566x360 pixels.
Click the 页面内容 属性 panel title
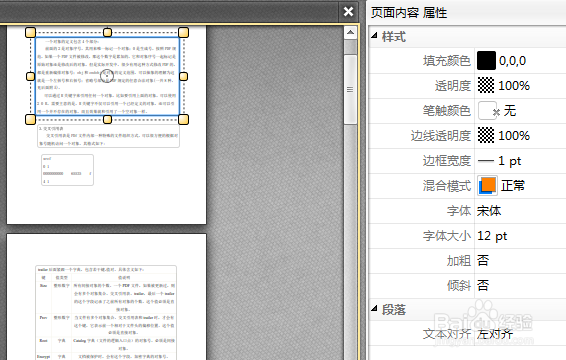409,13
